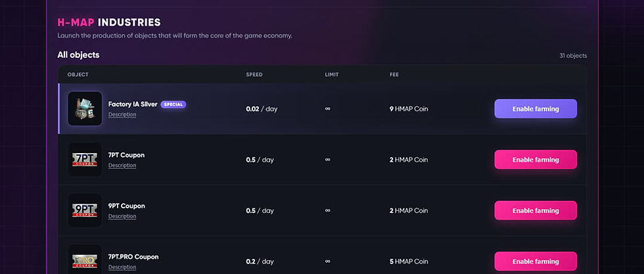Enable farming for 9PT Coupon
This screenshot has height=274, width=644.
coord(536,211)
